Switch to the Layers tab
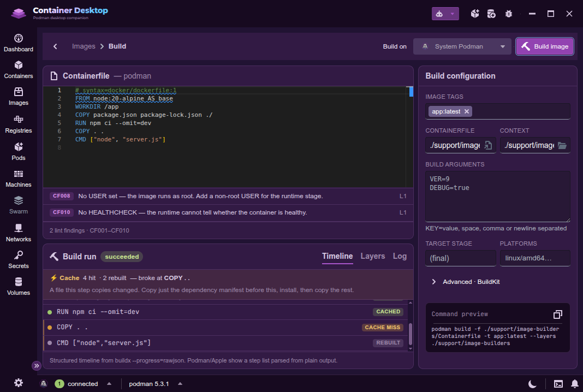583x392 pixels. [372, 256]
